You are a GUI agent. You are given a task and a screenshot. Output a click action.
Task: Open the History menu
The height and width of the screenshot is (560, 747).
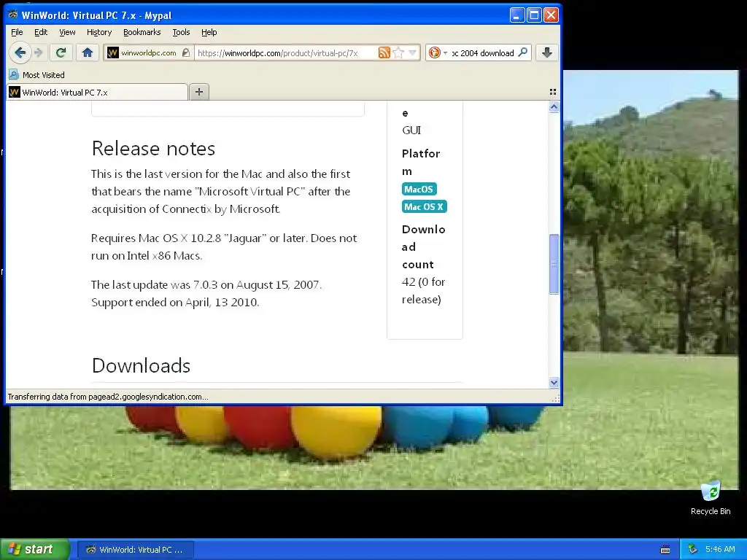99,32
